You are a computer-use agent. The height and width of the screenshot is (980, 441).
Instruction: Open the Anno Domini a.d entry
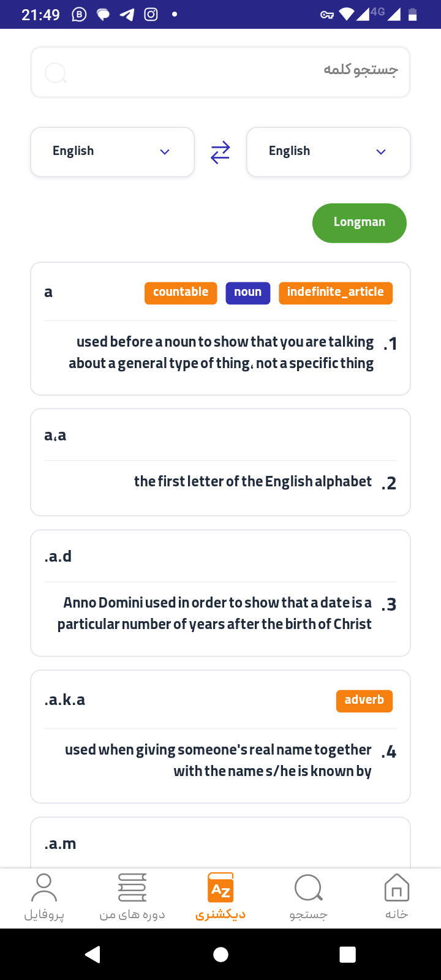coord(221,593)
